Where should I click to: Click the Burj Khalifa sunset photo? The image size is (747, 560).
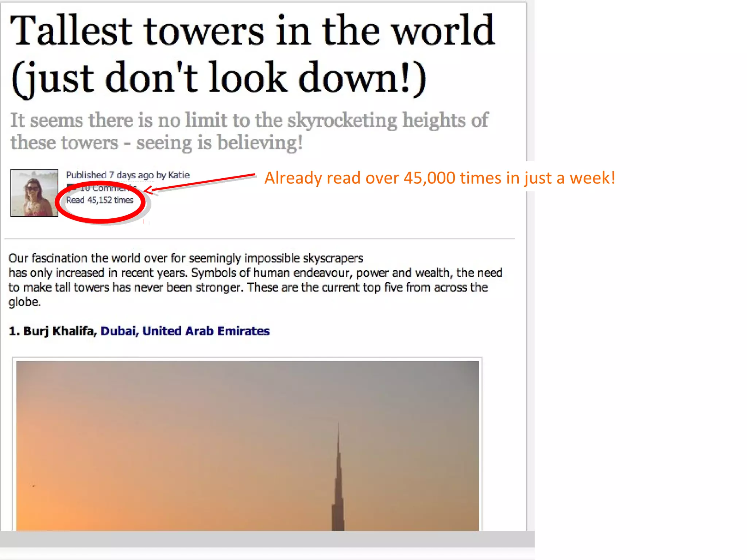pos(247,446)
